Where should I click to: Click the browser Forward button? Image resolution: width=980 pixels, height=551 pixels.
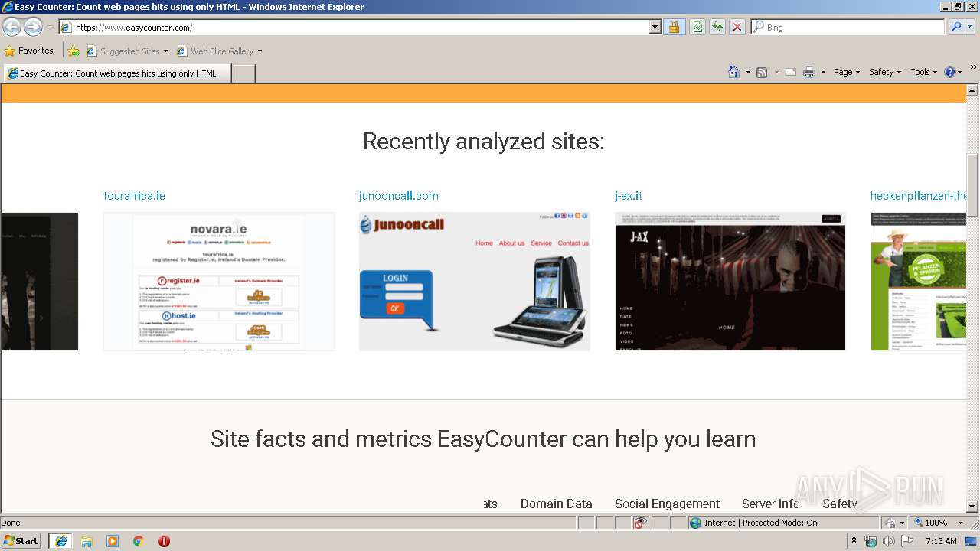(x=33, y=28)
